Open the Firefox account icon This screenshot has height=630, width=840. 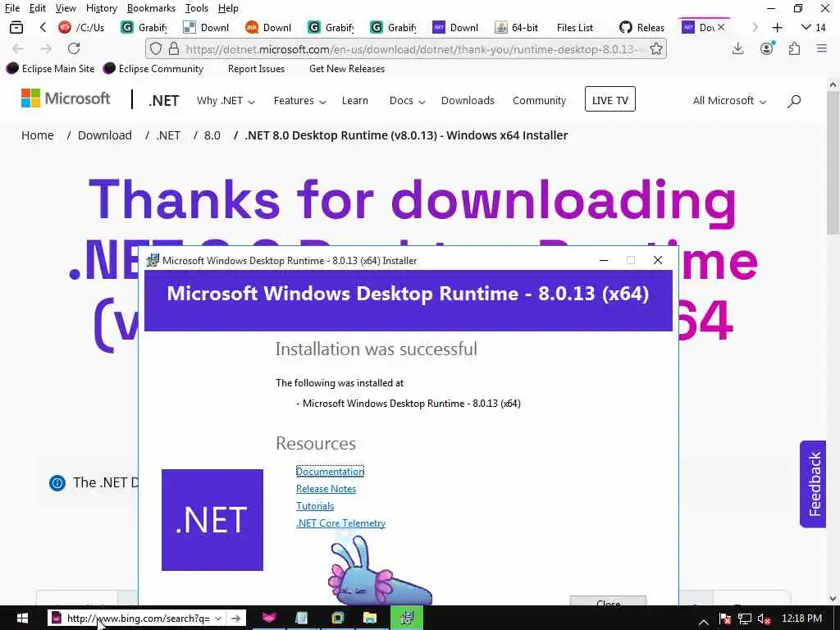coord(767,48)
